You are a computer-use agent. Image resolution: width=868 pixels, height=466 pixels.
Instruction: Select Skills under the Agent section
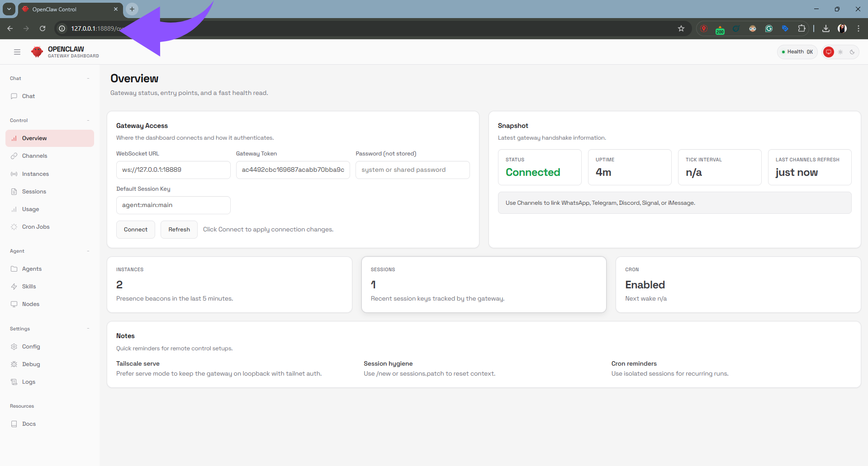pyautogui.click(x=29, y=286)
